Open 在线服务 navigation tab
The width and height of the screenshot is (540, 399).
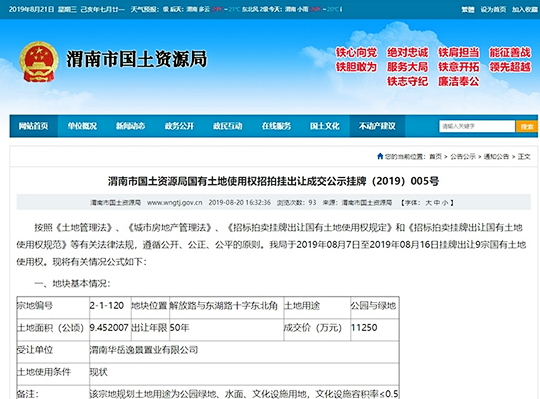276,126
